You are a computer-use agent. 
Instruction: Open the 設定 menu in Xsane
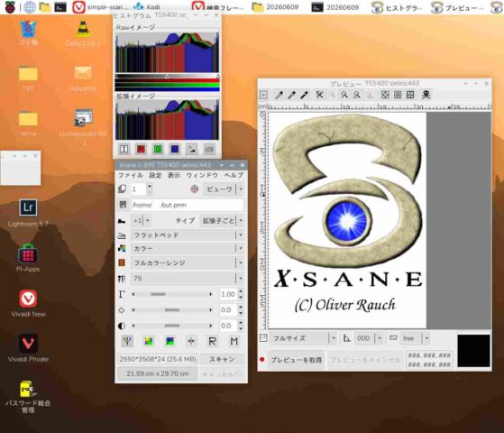[155, 175]
